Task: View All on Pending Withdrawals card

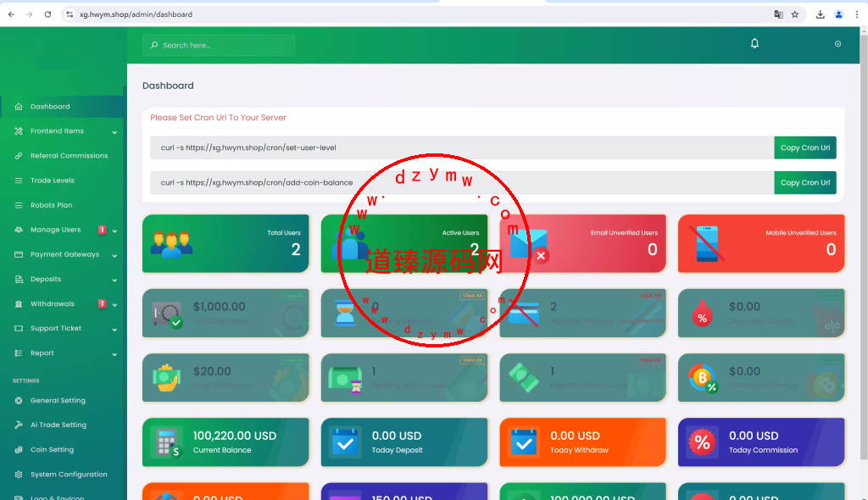Action: 472,360
